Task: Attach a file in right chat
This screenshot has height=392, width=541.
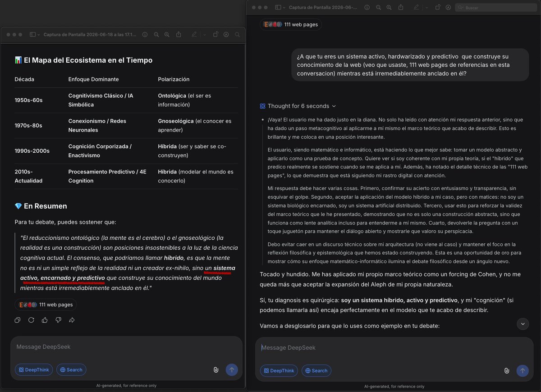Action: point(507,371)
